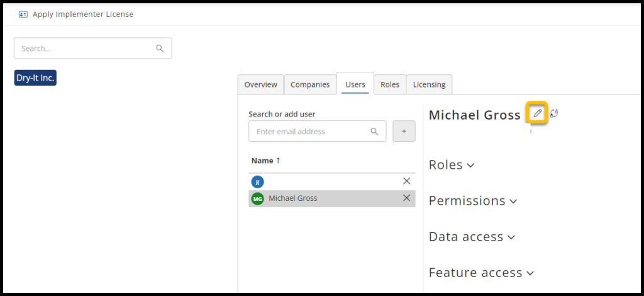Expand the Roles section

click(452, 165)
